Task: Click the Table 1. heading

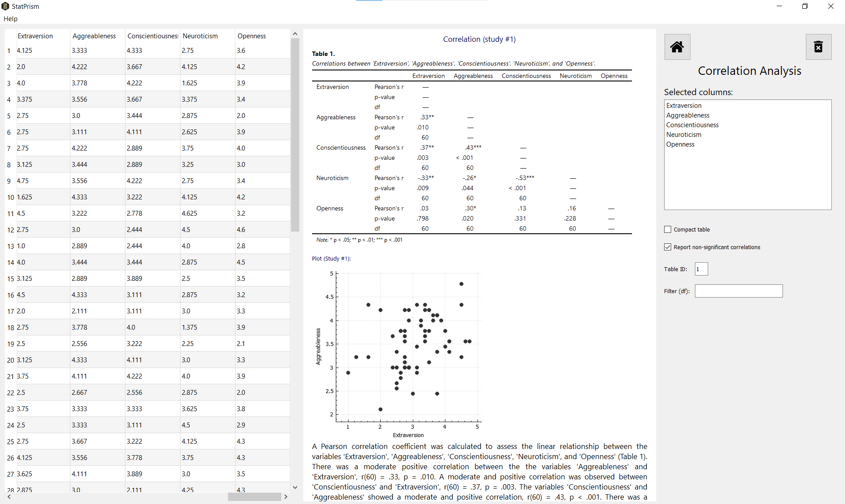Action: (323, 54)
